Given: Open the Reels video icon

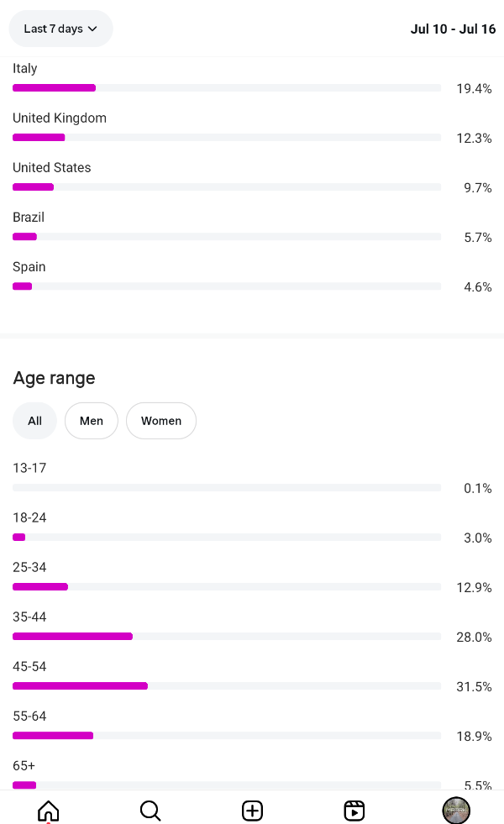Looking at the screenshot, I should (354, 811).
